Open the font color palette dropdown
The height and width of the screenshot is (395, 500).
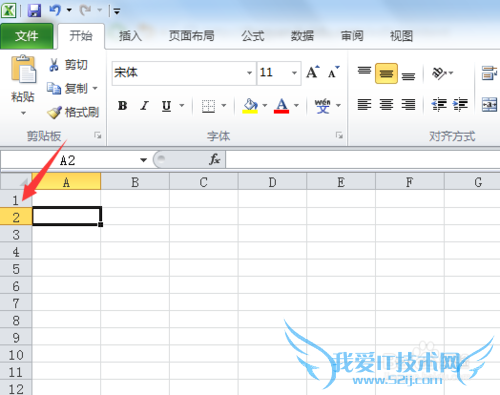tap(296, 106)
